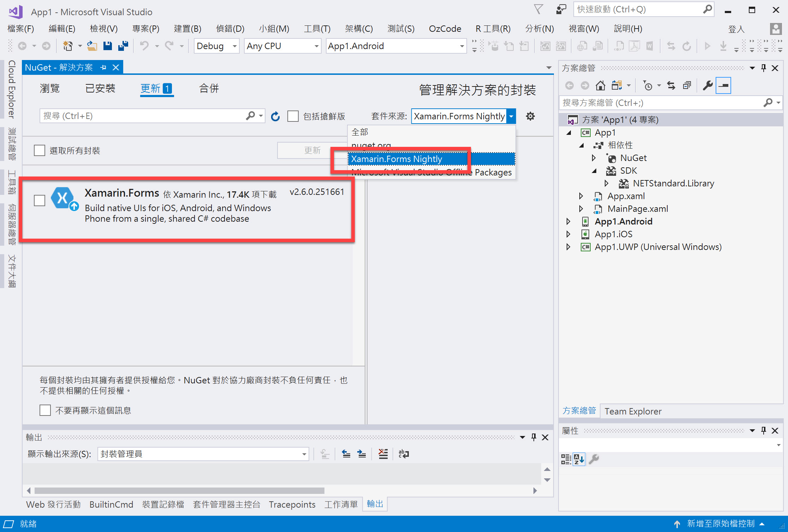Click Collapse All icon in Solution Explorer
Viewport: 788px width, 532px height.
pos(687,85)
